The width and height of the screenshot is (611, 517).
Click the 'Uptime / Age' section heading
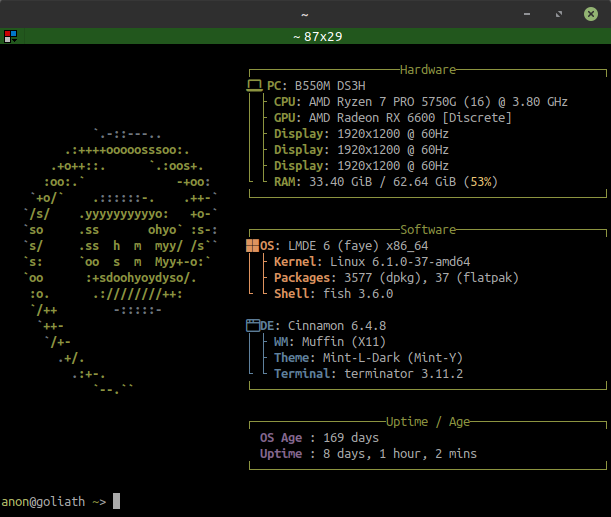428,422
